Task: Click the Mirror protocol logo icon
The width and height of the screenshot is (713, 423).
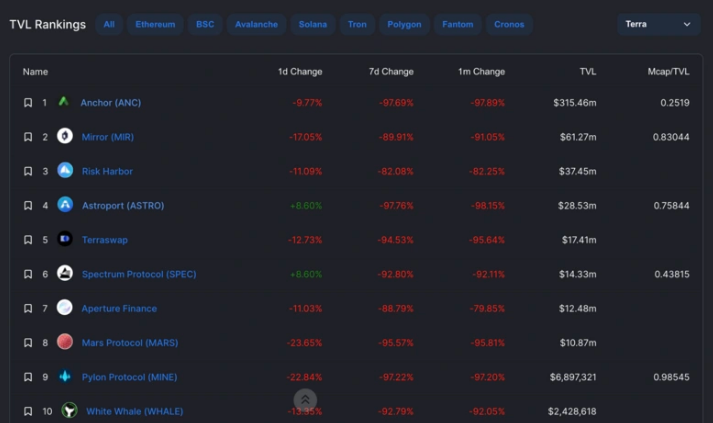Action: pyautogui.click(x=65, y=136)
